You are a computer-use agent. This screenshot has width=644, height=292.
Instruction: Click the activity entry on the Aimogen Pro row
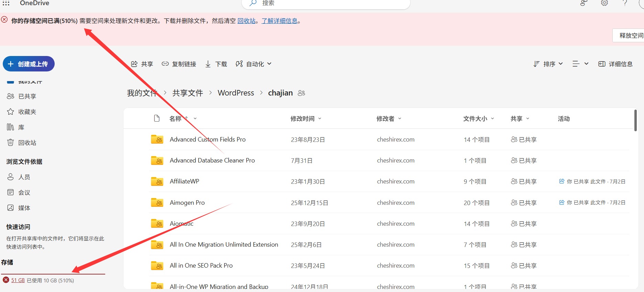point(592,203)
